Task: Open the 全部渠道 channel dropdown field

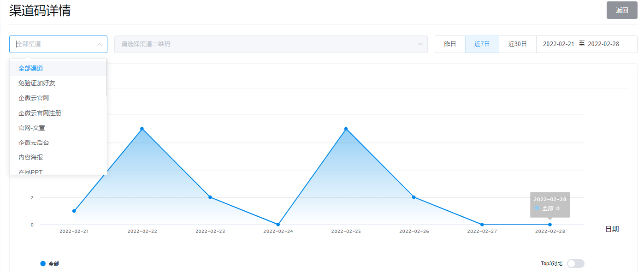Action: 58,44
